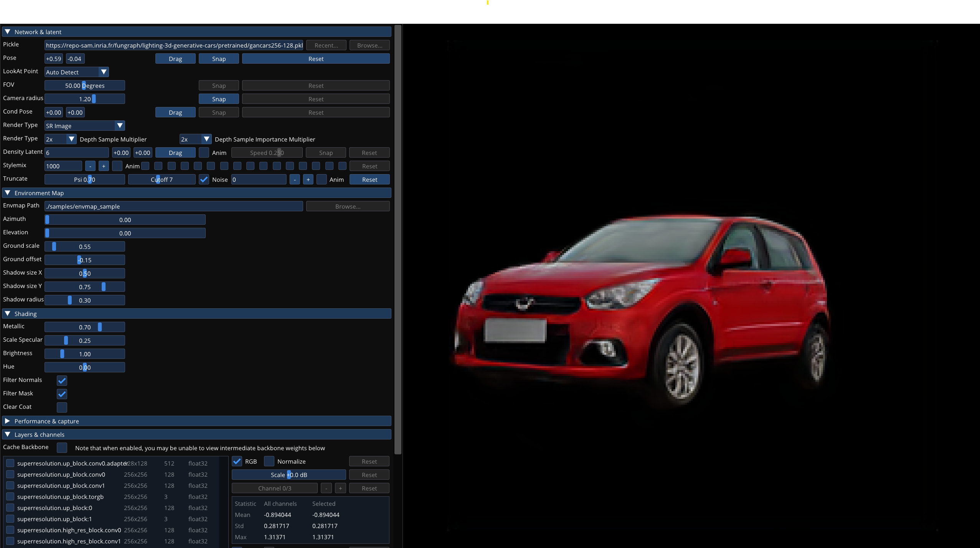Screen dimensions: 980x548
Task: Increment the Noise seed with plus button
Action: 308,179
